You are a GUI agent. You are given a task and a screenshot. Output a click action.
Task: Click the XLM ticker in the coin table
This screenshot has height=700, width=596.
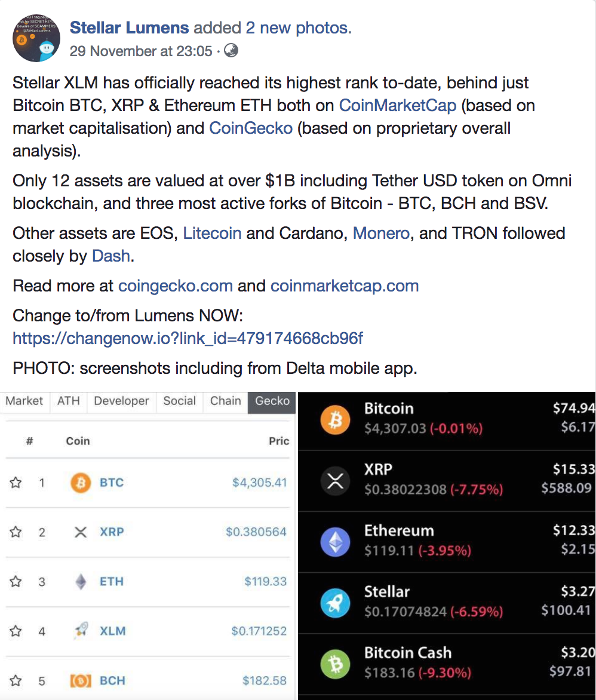tap(112, 631)
